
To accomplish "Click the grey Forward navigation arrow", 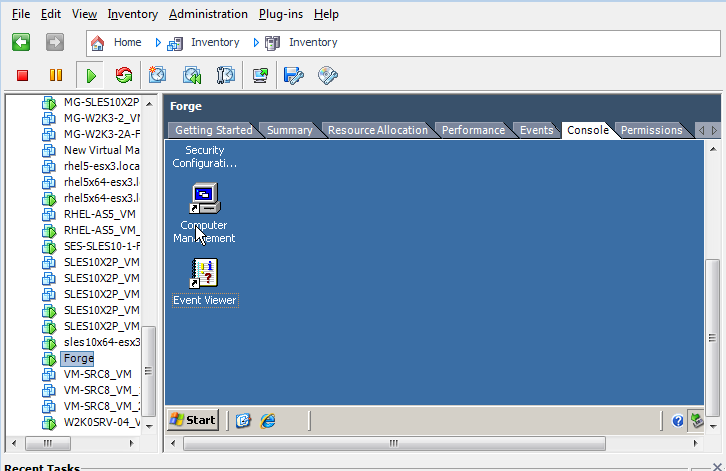I will tap(55, 42).
